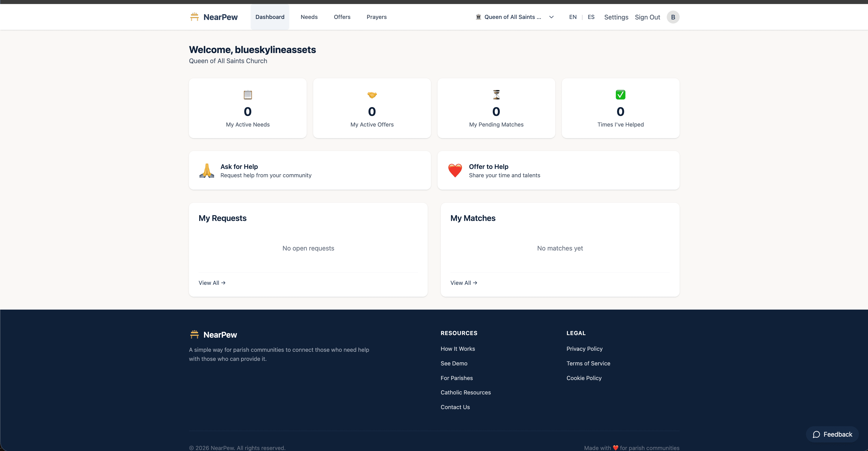Click the NearPew logo in the header
Image resolution: width=868 pixels, height=451 pixels.
213,17
